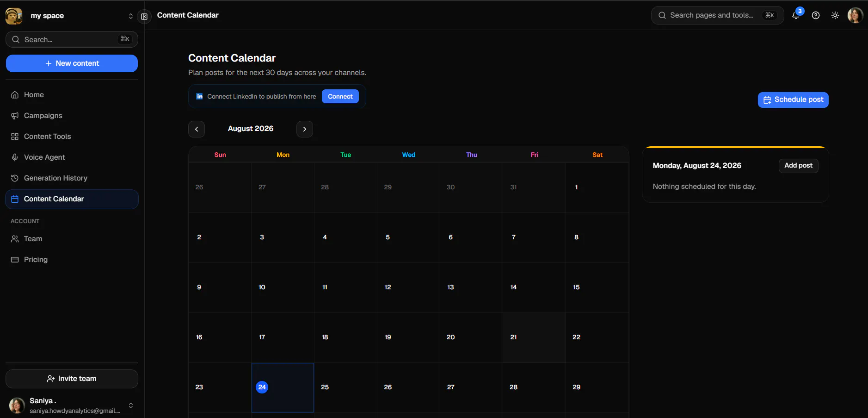868x418 pixels.
Task: Open the profile avatar in the top bar
Action: coord(855,15)
